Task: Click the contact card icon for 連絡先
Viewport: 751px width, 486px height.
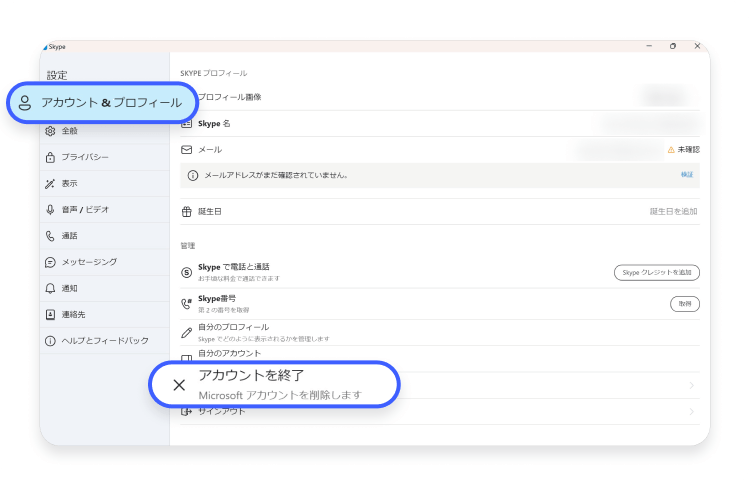Action: point(50,315)
